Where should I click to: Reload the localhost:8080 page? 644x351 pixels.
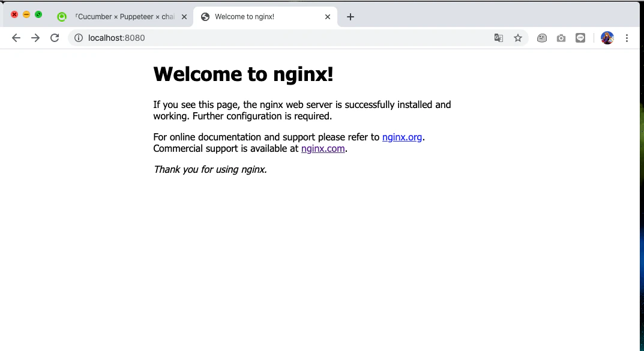tap(55, 38)
